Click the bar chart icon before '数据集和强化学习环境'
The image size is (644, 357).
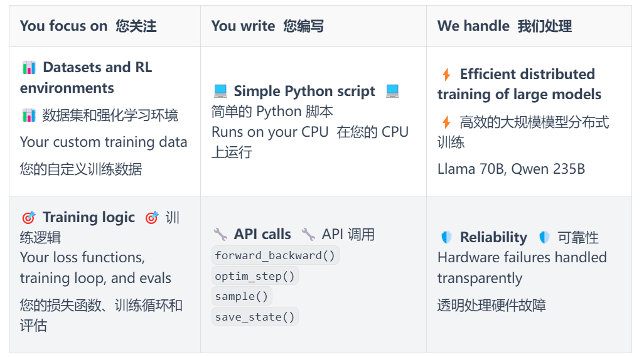[28, 115]
